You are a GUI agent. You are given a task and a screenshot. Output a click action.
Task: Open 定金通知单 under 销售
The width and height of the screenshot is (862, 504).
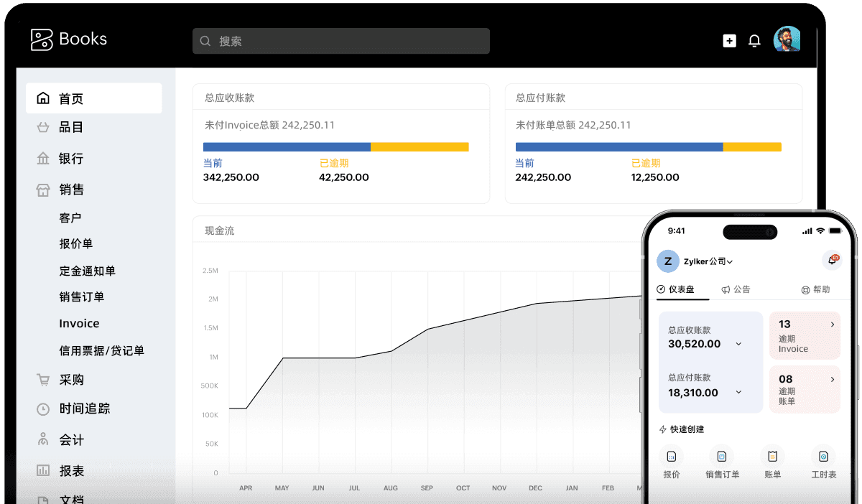(x=88, y=271)
